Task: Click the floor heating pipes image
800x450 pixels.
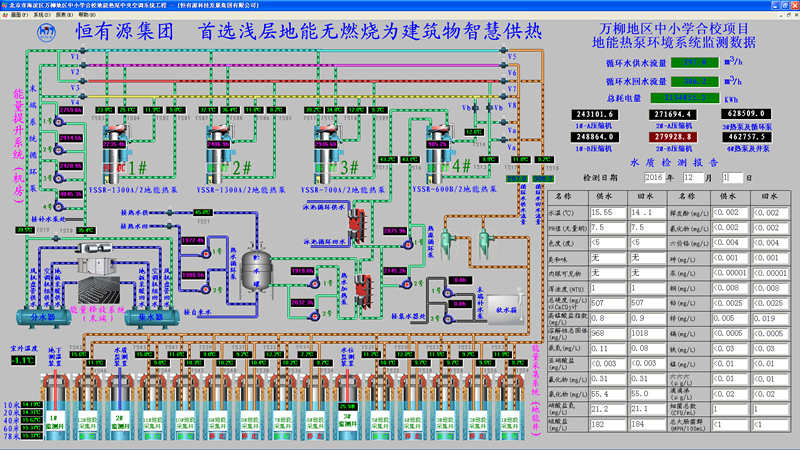Action: tap(99, 290)
